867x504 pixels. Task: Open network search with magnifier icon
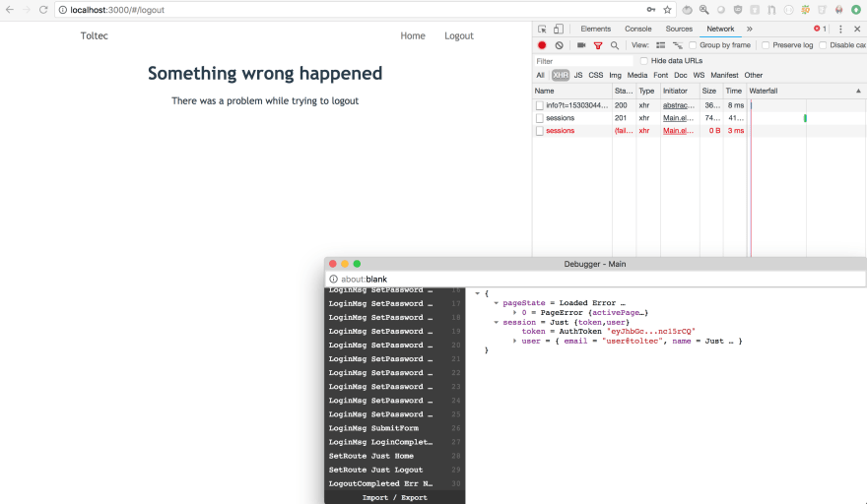[615, 45]
